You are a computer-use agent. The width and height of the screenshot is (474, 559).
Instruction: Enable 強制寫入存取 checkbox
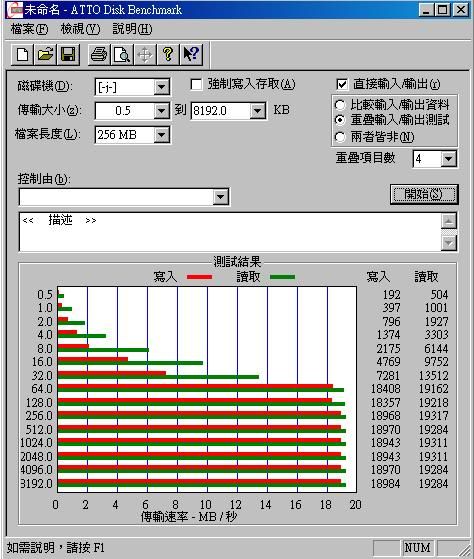(196, 85)
